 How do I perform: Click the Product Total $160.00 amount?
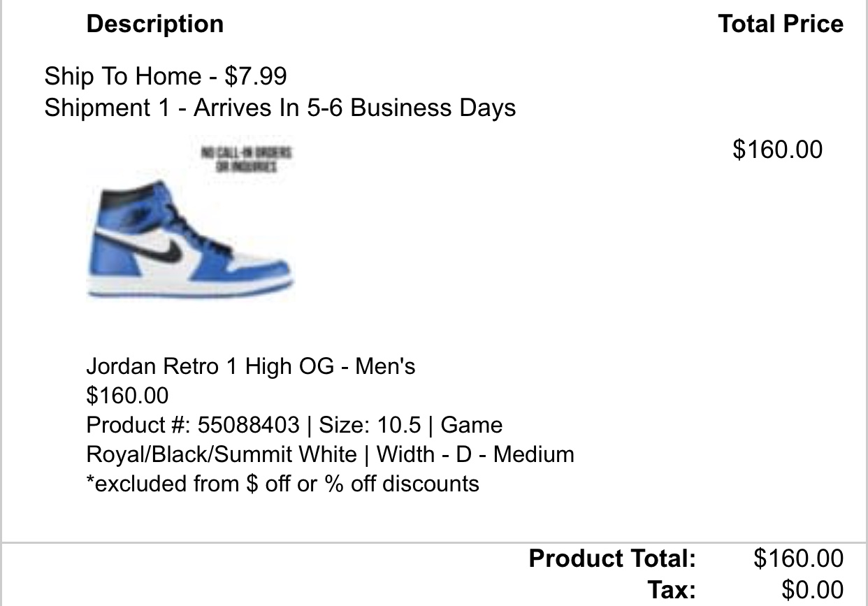point(798,558)
